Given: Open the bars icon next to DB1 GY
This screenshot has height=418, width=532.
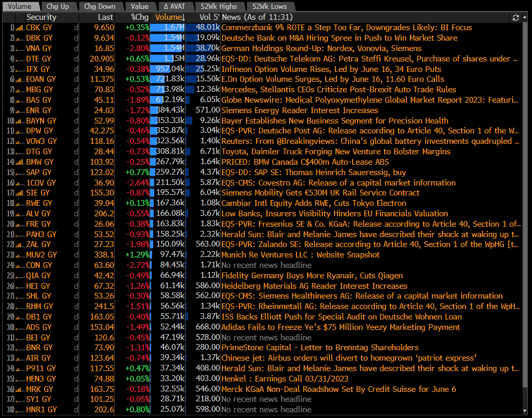Looking at the screenshot, I should point(20,317).
